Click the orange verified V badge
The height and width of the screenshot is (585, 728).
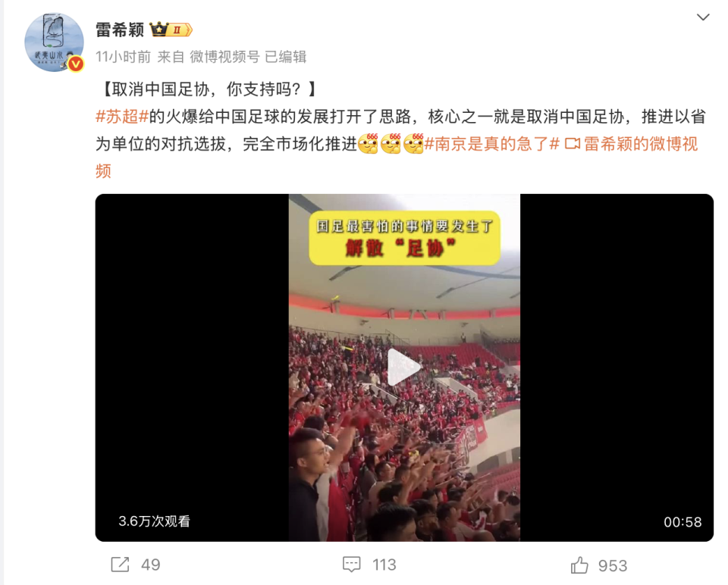tap(76, 64)
